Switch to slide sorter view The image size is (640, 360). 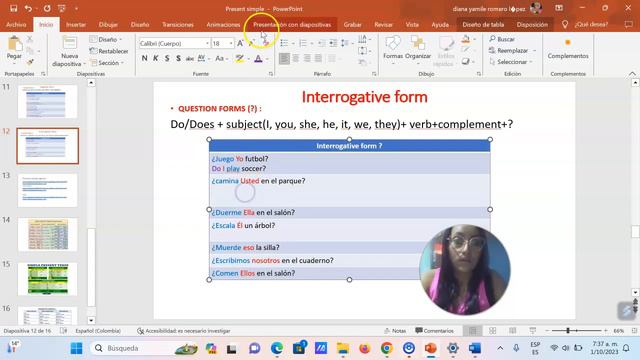493,331
